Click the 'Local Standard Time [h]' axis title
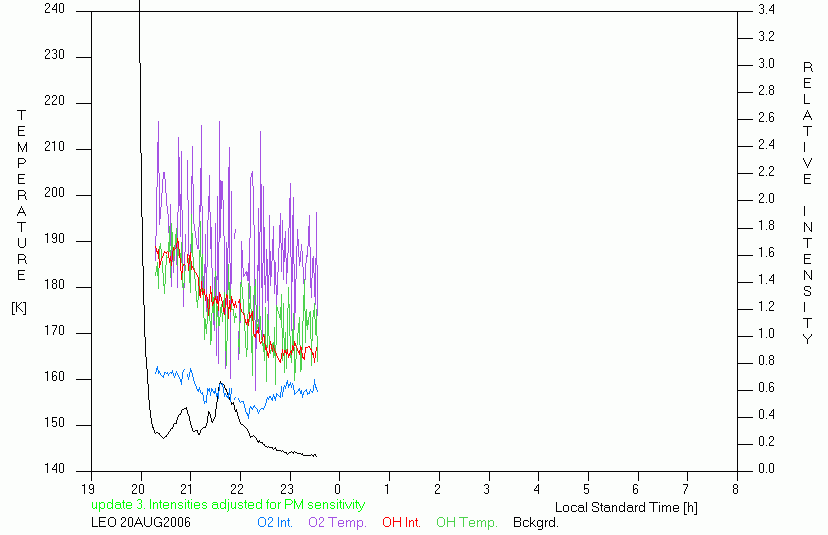828x535 pixels. 626,508
